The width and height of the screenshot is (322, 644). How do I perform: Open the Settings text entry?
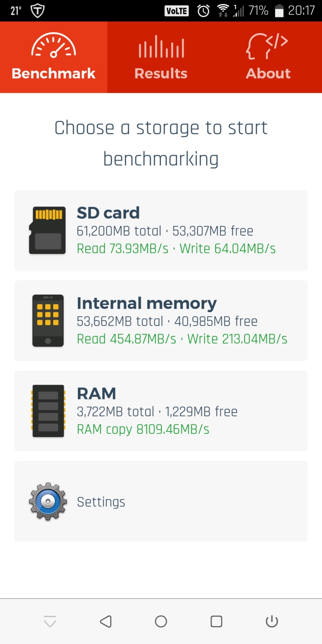(x=101, y=502)
